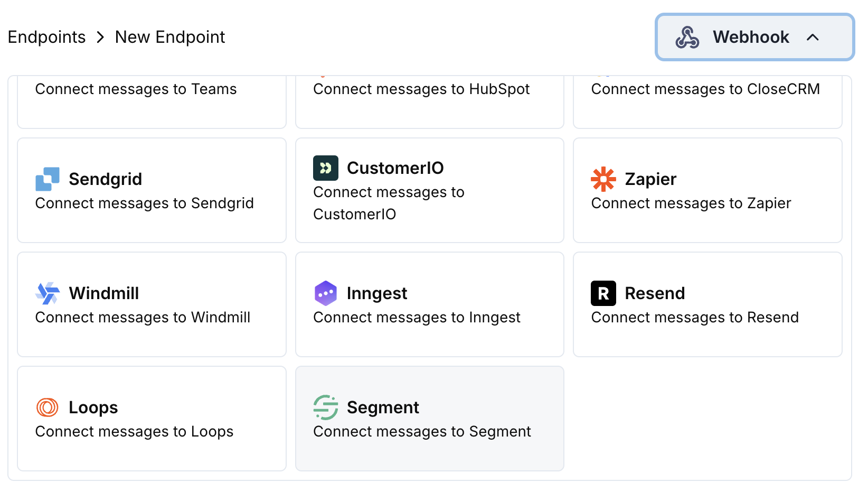868x501 pixels.
Task: Collapse the Webhook chevron arrow
Action: pos(813,38)
